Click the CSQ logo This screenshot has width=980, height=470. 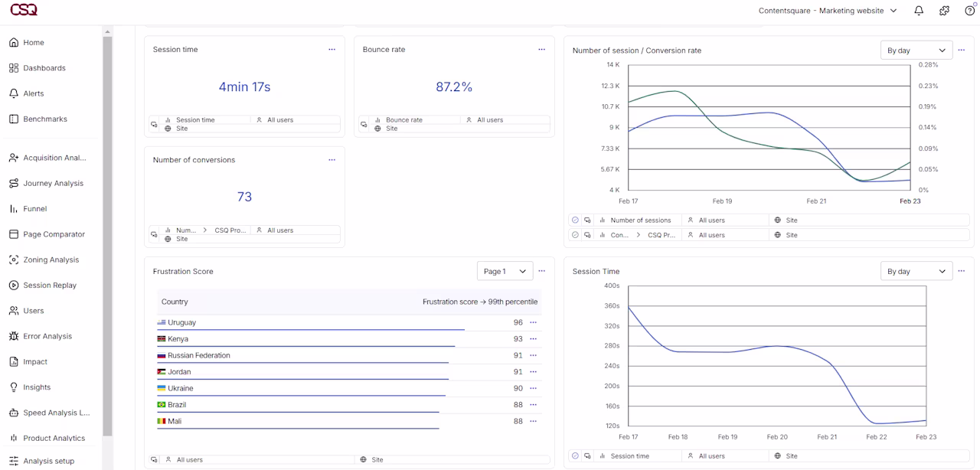pyautogui.click(x=23, y=10)
